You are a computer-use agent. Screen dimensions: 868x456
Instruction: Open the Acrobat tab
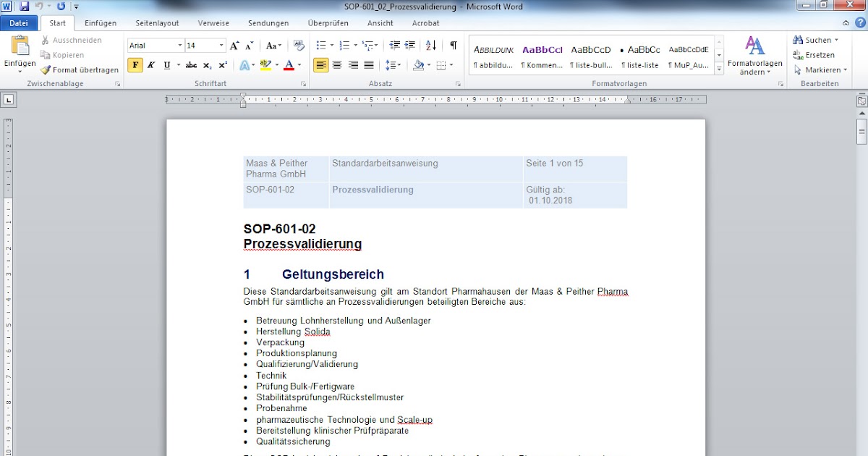point(425,23)
